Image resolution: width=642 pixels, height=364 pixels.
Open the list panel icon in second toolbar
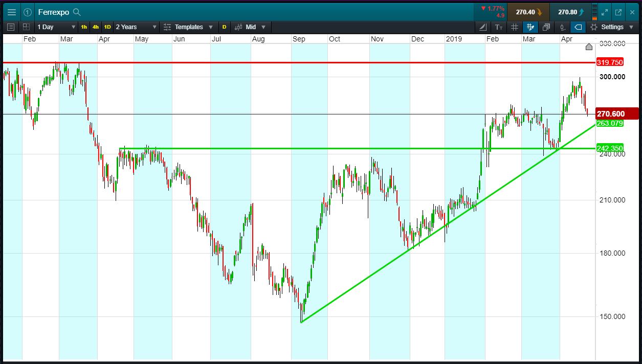click(x=11, y=27)
